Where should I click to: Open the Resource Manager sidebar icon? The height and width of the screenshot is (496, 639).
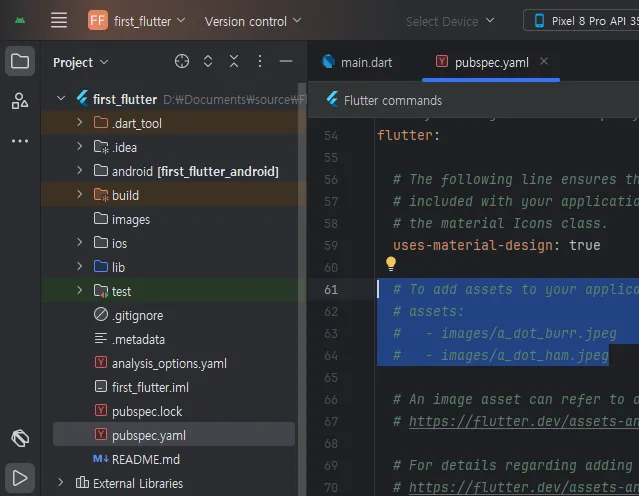click(x=20, y=101)
